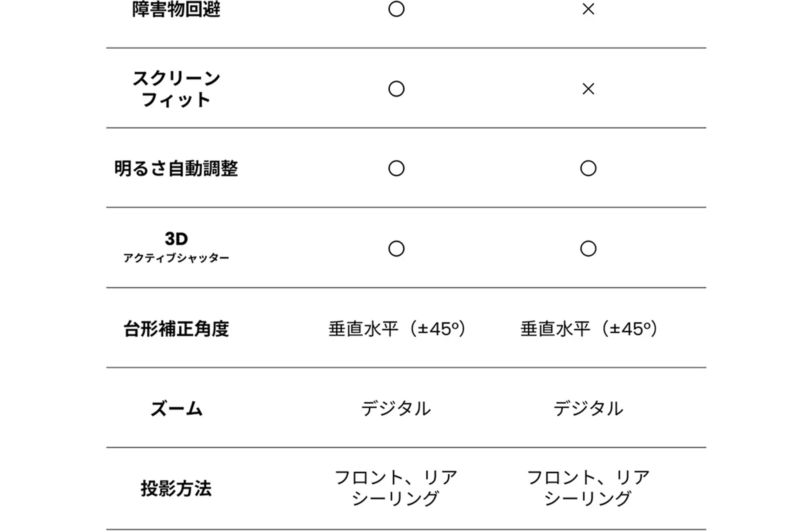The image size is (812, 531).
Task: Click the left circle in the 3D アクティブシャッター row
Action: [396, 249]
